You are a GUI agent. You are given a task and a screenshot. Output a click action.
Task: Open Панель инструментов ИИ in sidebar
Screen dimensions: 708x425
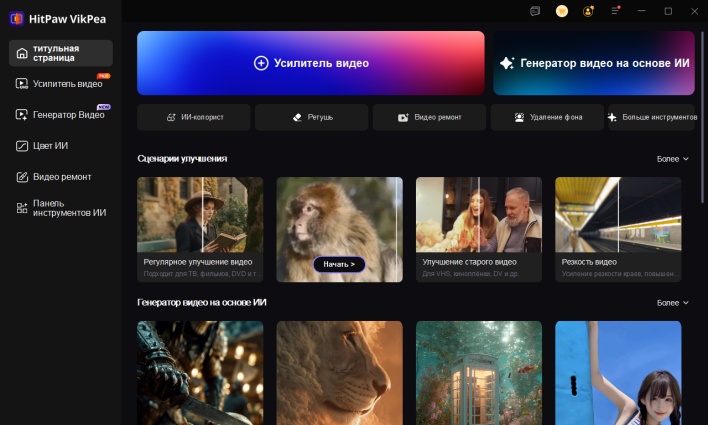(60, 207)
